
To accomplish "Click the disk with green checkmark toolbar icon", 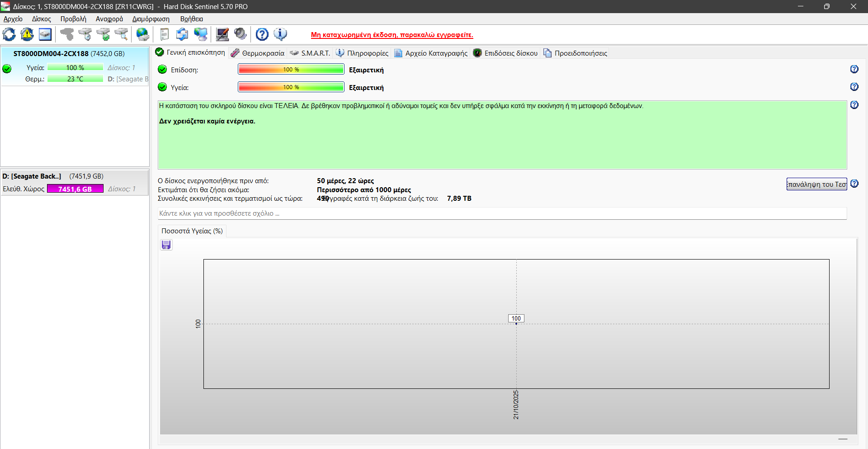I will pyautogui.click(x=104, y=34).
